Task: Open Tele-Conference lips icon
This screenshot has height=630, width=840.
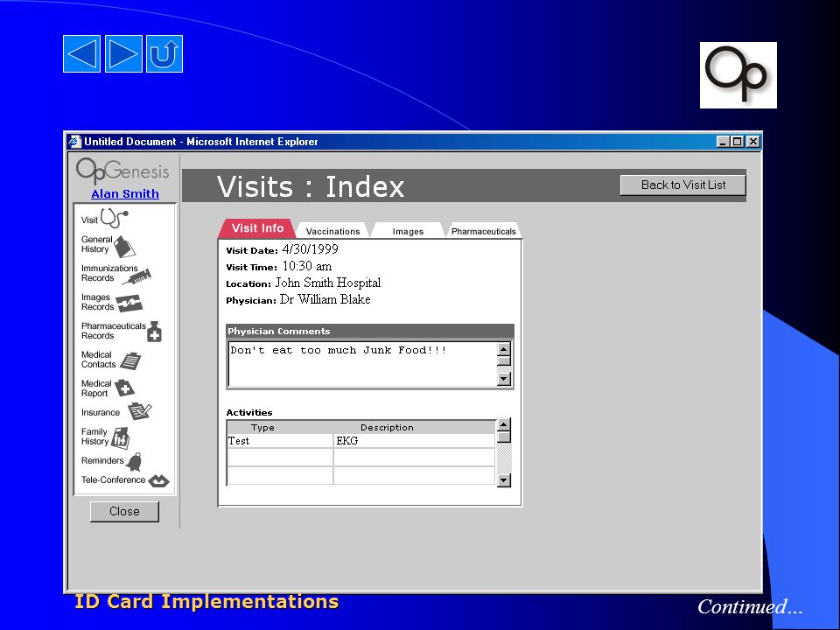Action: [x=158, y=481]
